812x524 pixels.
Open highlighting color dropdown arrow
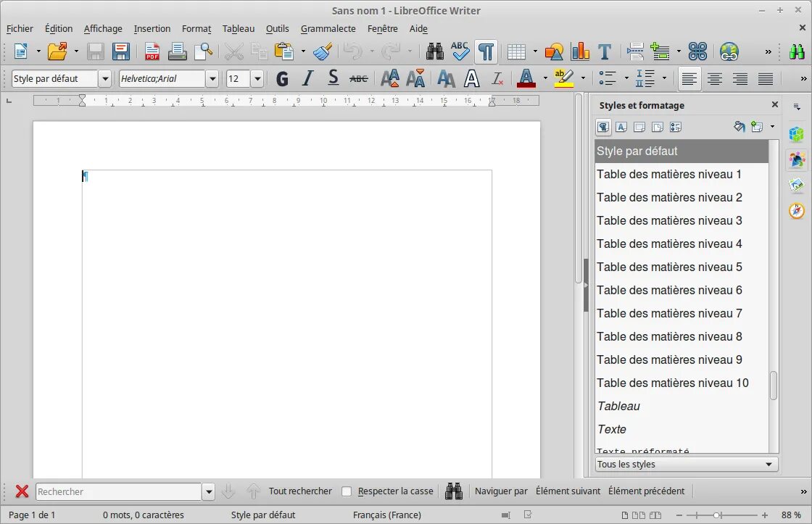click(583, 79)
